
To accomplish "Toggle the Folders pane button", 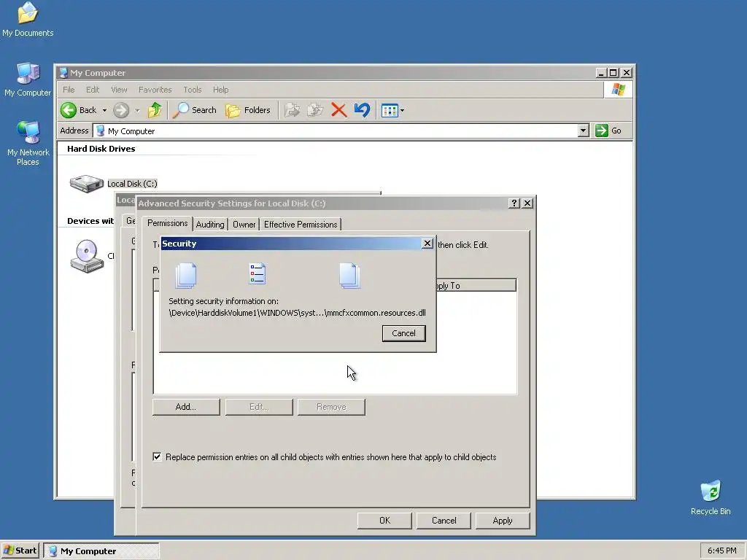I will click(248, 110).
